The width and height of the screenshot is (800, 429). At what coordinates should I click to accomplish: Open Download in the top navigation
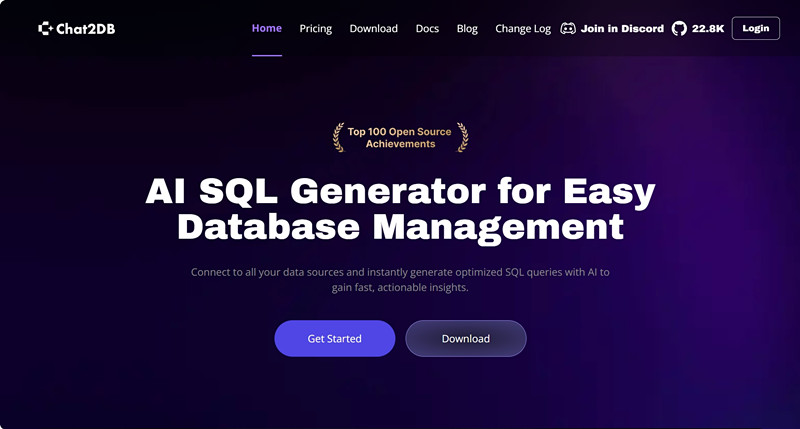click(x=373, y=29)
